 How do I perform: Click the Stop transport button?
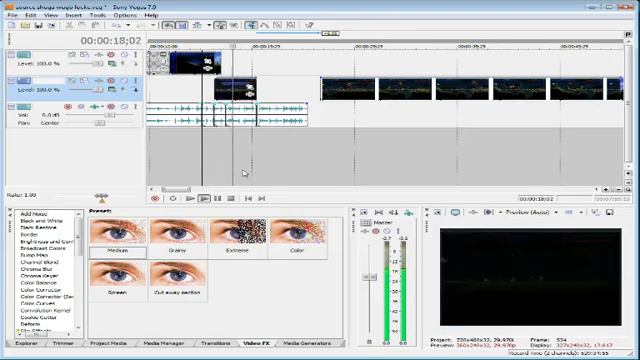pos(231,199)
